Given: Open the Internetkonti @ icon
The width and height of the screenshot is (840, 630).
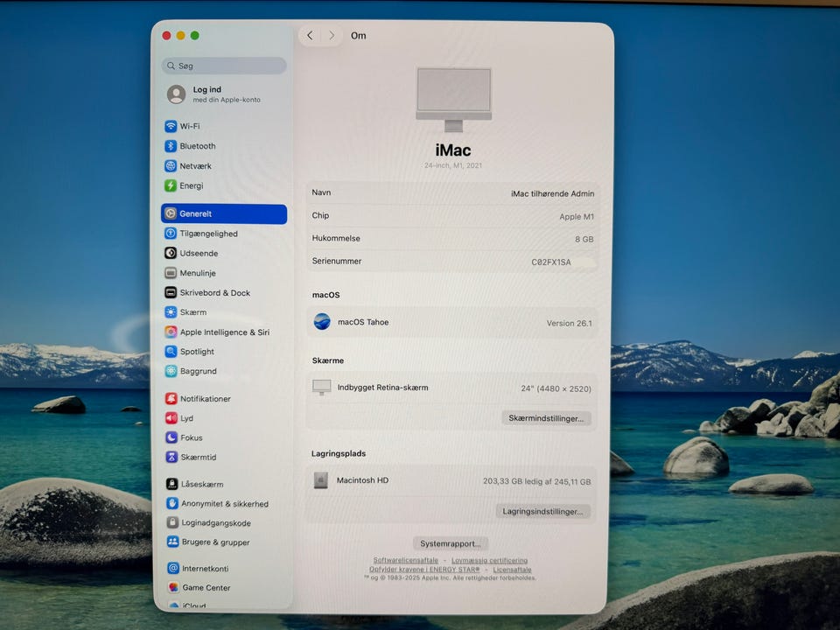Looking at the screenshot, I should click(x=173, y=569).
